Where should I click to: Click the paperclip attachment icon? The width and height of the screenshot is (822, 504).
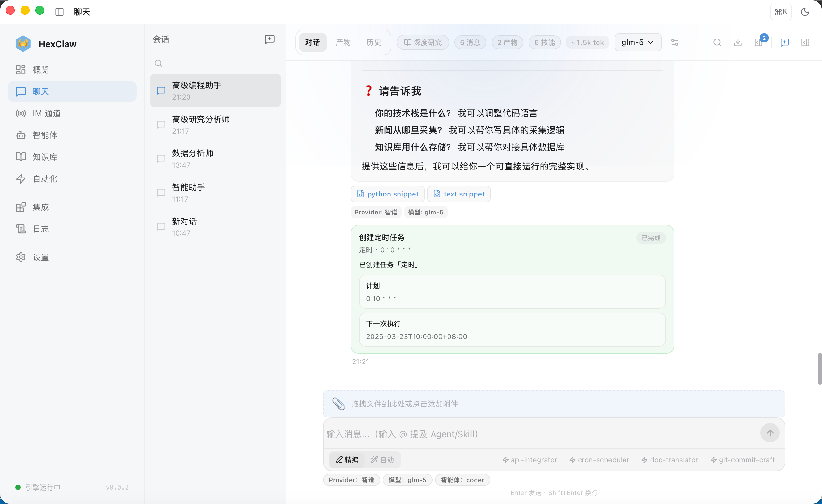click(338, 404)
